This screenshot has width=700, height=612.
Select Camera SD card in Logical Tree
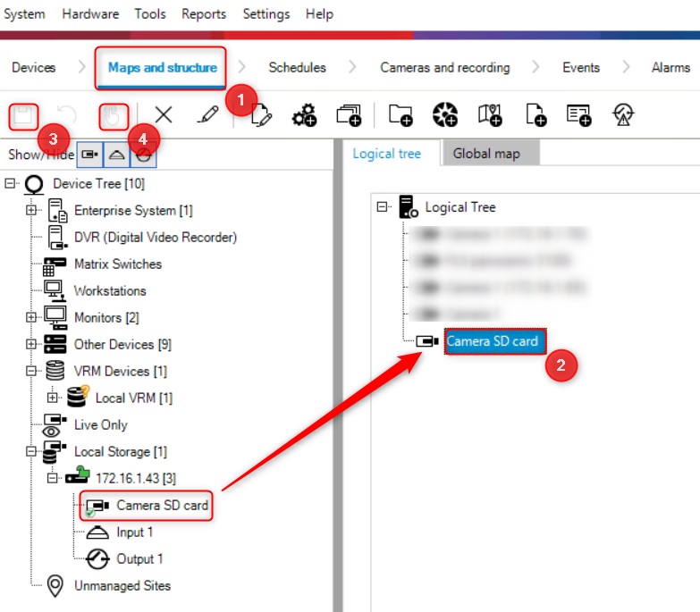point(494,341)
